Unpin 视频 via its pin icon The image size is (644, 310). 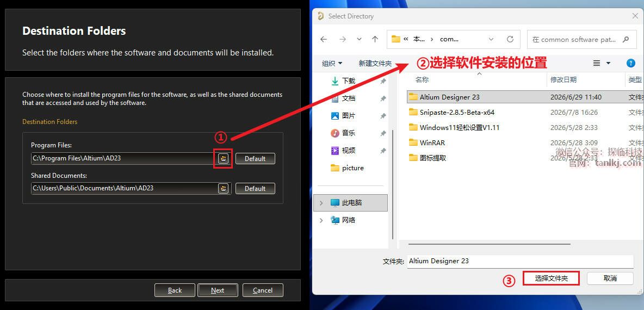383,151
